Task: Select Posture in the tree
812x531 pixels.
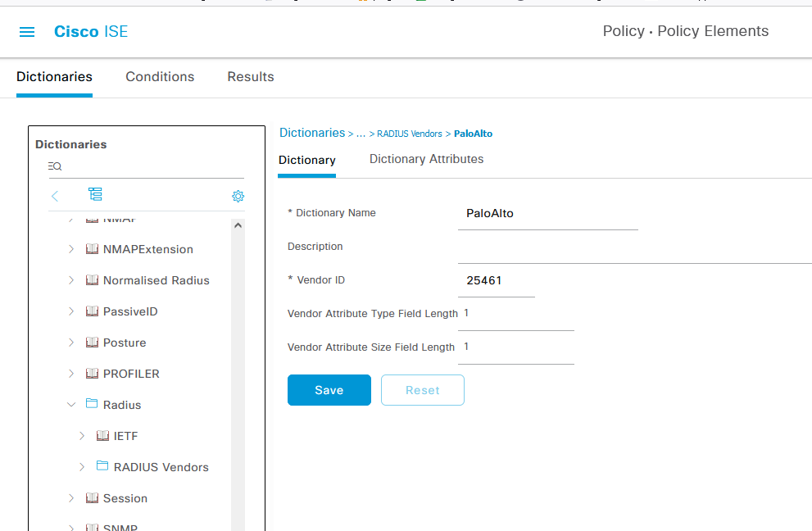Action: point(125,343)
